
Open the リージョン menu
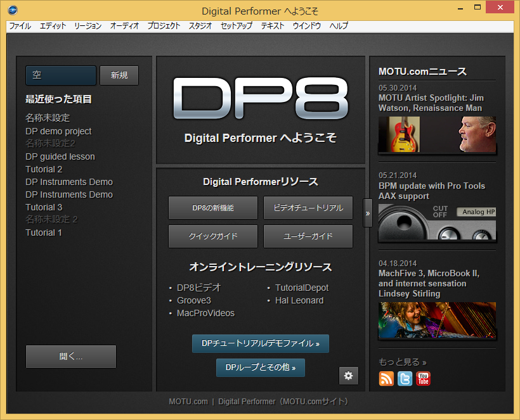pyautogui.click(x=88, y=26)
